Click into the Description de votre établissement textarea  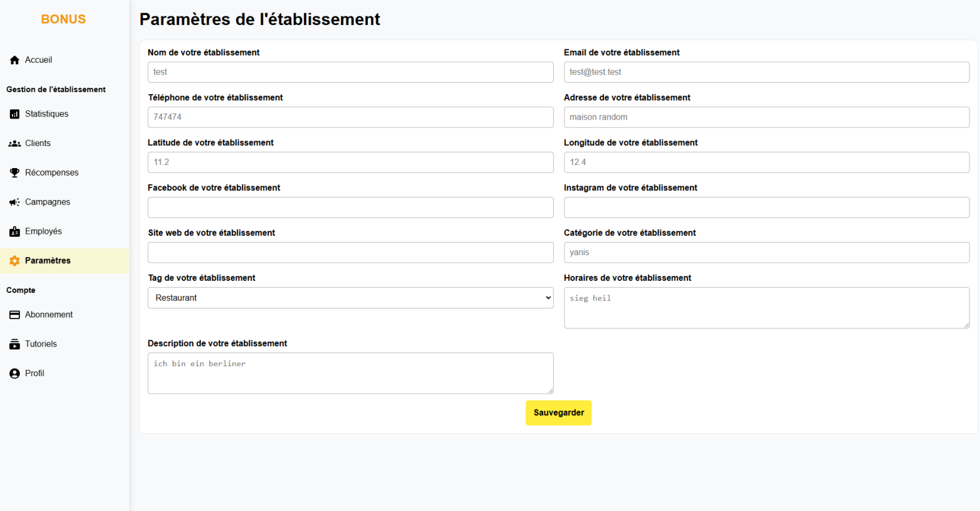point(350,373)
